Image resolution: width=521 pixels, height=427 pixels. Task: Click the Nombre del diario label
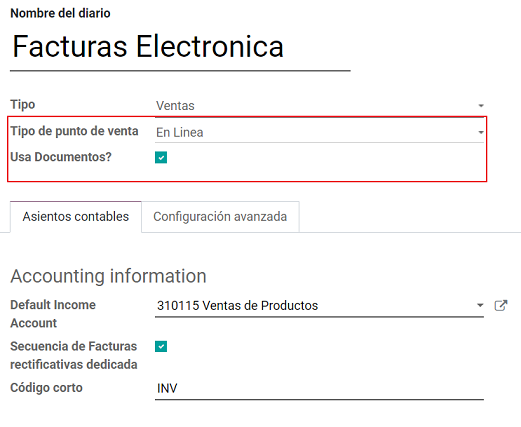(x=60, y=13)
